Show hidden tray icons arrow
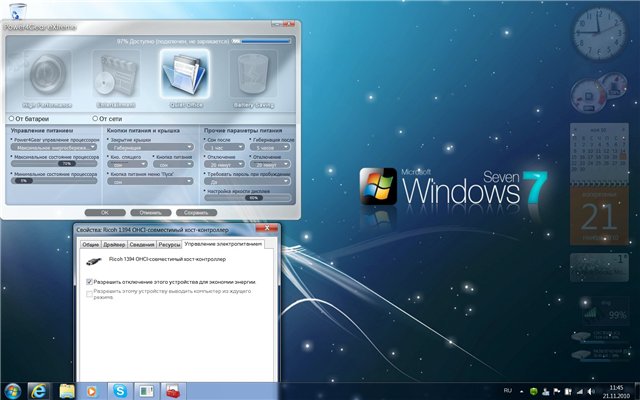The width and height of the screenshot is (640, 400). (x=522, y=391)
